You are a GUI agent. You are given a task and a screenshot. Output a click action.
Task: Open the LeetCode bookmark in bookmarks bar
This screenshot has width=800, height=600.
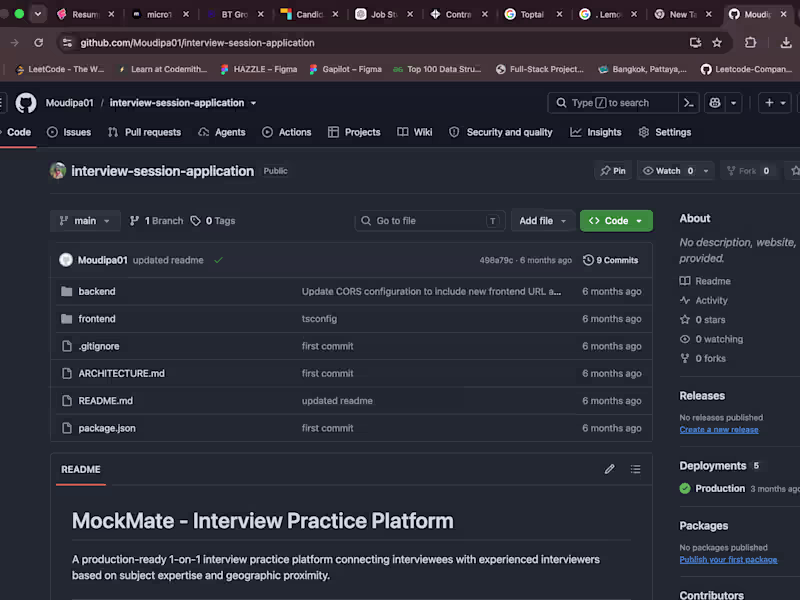click(60, 69)
